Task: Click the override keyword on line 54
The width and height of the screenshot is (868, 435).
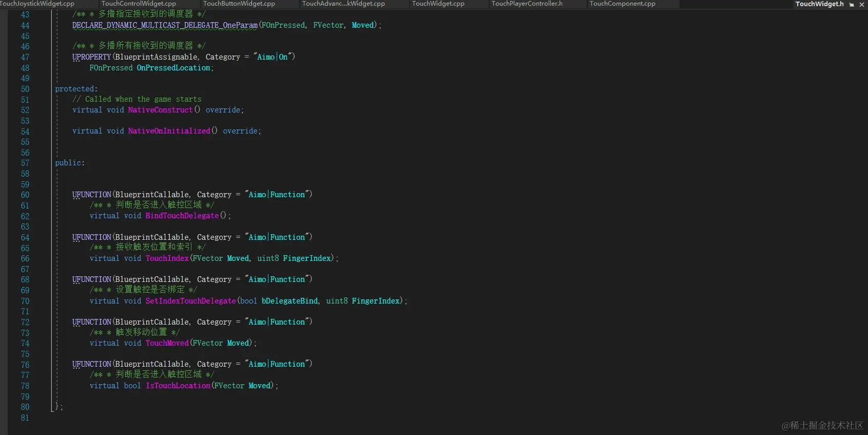Action: pyautogui.click(x=240, y=131)
